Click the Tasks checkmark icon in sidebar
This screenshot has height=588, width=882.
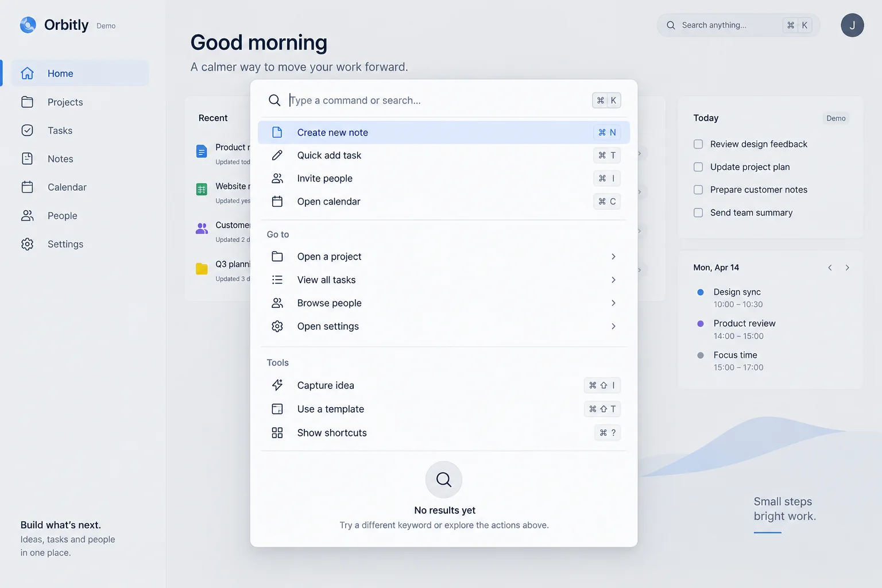[x=27, y=130]
